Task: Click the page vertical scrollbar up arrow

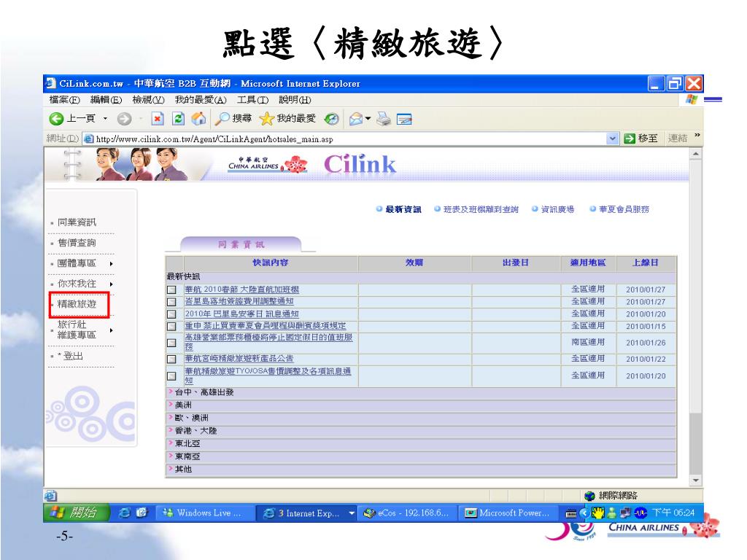Action: click(695, 154)
